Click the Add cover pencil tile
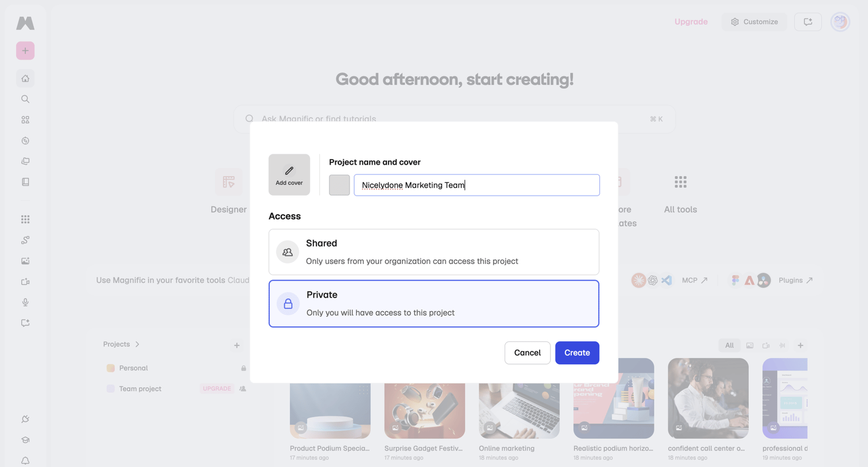The image size is (868, 467). (x=289, y=174)
